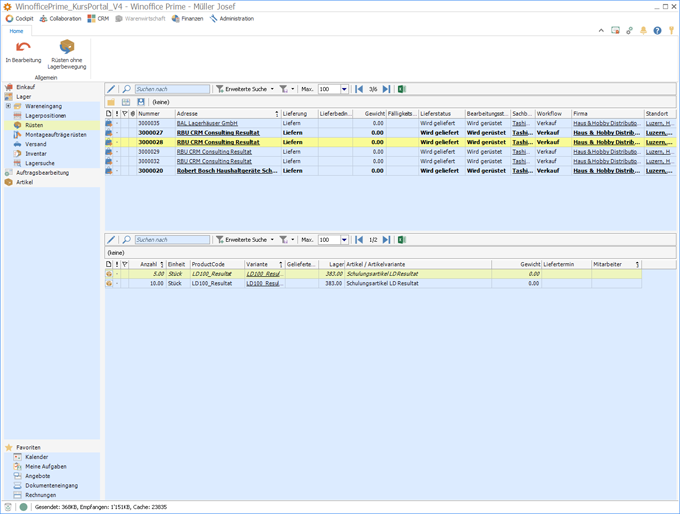Image resolution: width=680 pixels, height=514 pixels.
Task: Select Lagersuche in the navigation tree
Action: 40,163
